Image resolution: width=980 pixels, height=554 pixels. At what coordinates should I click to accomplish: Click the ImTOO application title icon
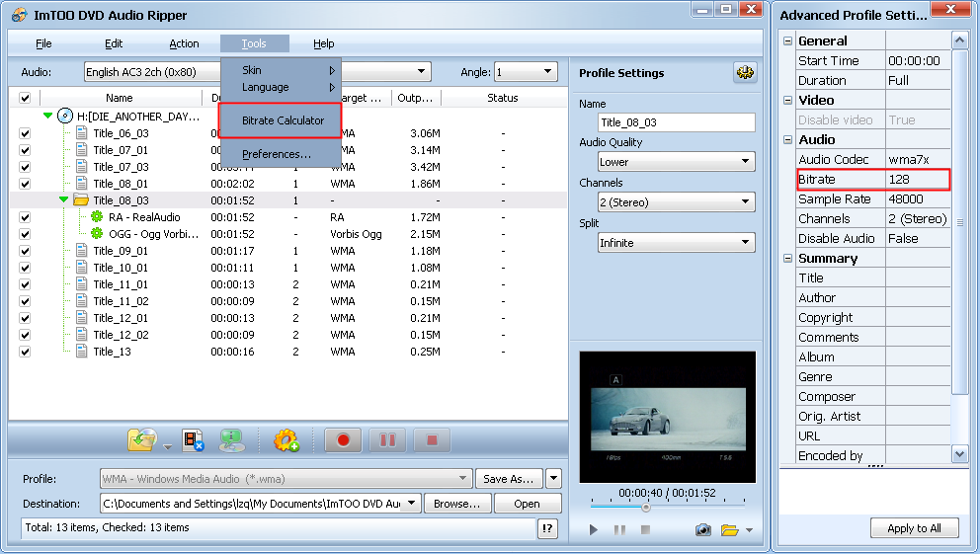pyautogui.click(x=20, y=15)
